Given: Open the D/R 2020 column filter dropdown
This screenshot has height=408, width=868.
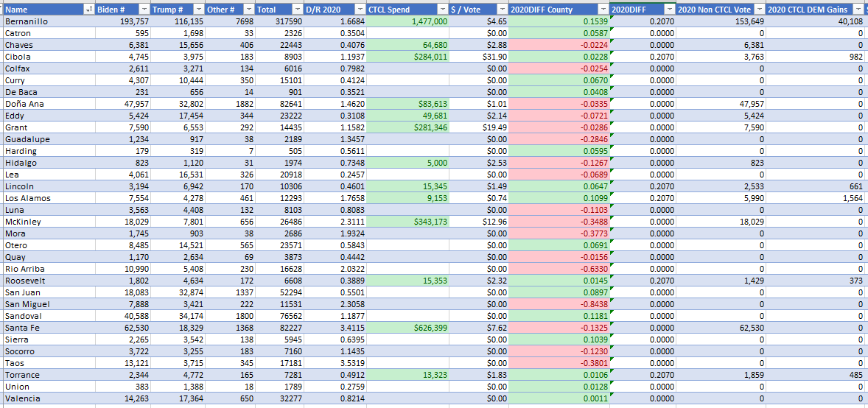Looking at the screenshot, I should [360, 10].
